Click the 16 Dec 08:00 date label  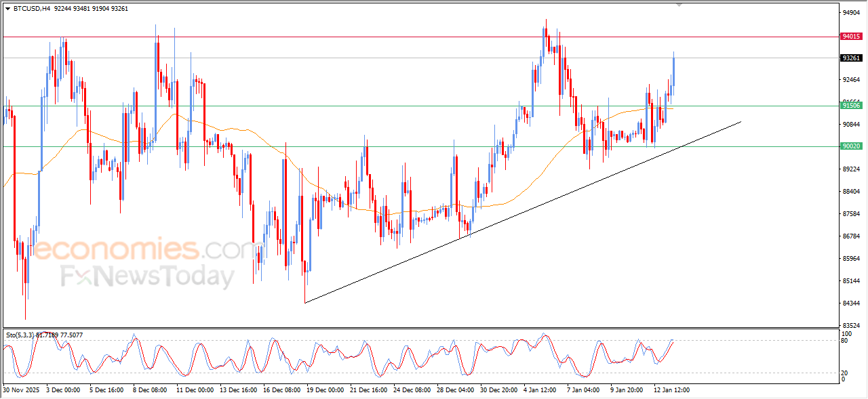[282, 390]
